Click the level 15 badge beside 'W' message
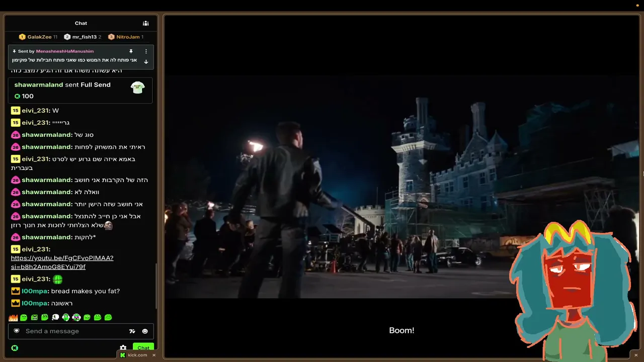Image resolution: width=644 pixels, height=362 pixels. (x=15, y=111)
